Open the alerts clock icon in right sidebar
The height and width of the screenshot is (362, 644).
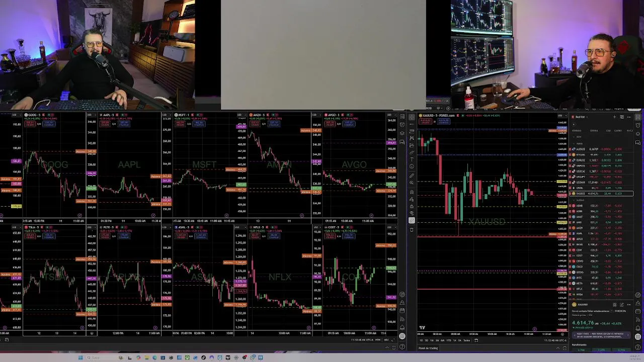(x=638, y=125)
